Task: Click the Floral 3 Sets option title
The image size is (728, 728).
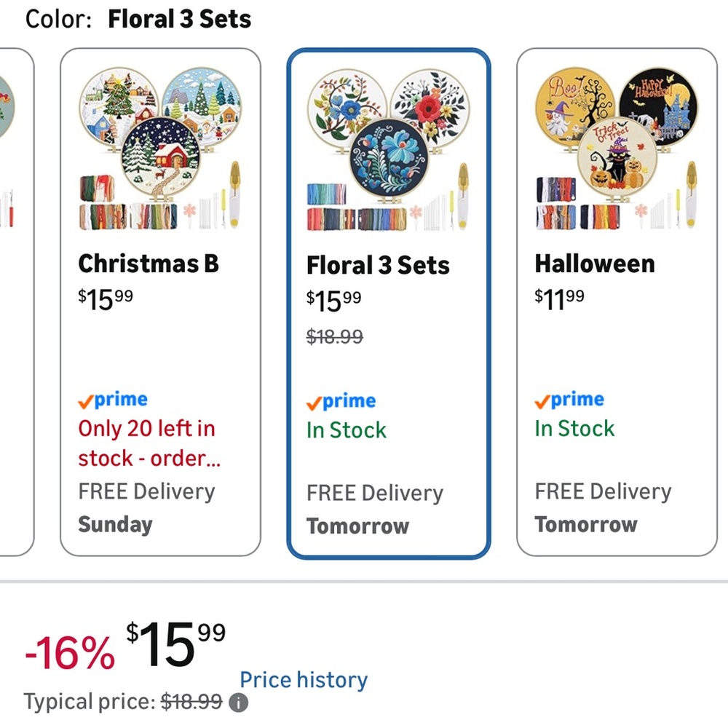Action: pos(378,266)
